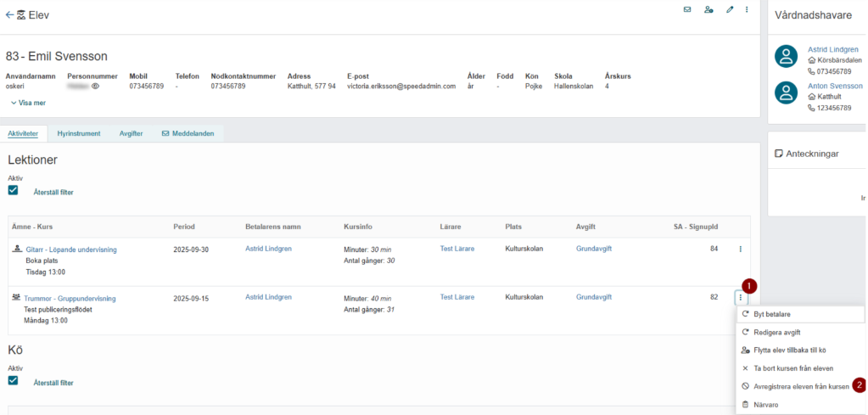Screen dimensions: 868x415
Task: Open the Meddelanden tab
Action: click(x=188, y=133)
